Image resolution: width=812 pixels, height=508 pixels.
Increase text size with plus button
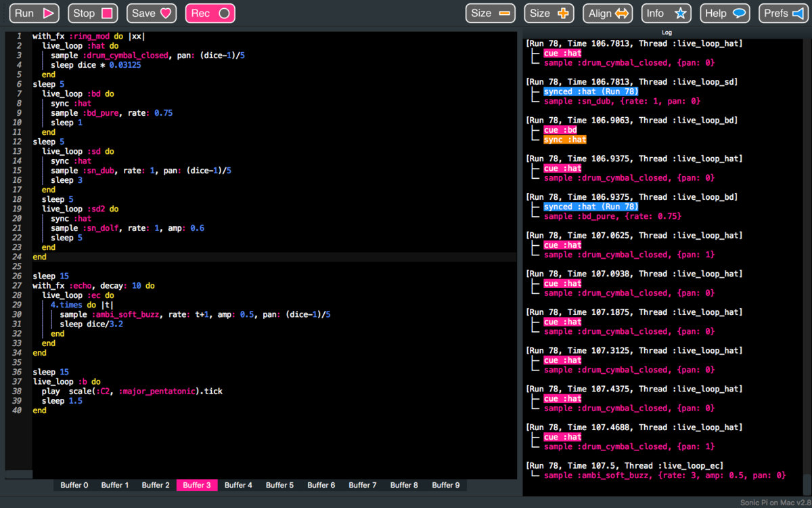[549, 13]
